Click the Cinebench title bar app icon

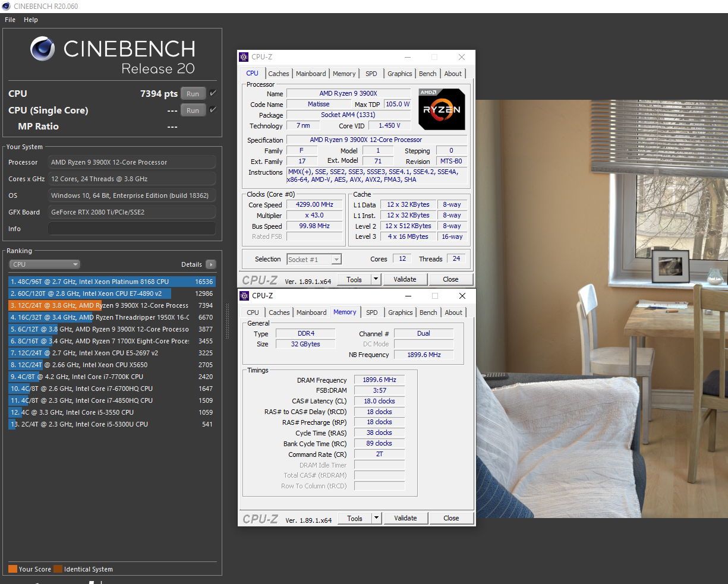(x=7, y=7)
